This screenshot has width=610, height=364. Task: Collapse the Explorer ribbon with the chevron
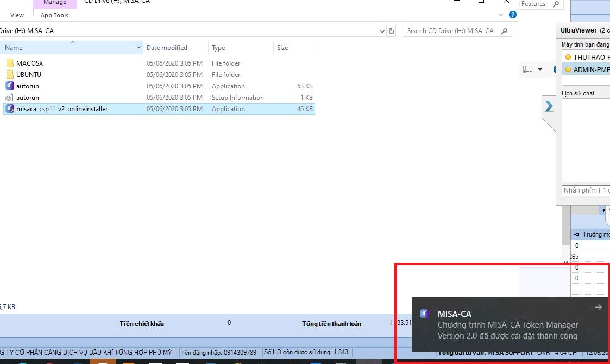pyautogui.click(x=501, y=15)
